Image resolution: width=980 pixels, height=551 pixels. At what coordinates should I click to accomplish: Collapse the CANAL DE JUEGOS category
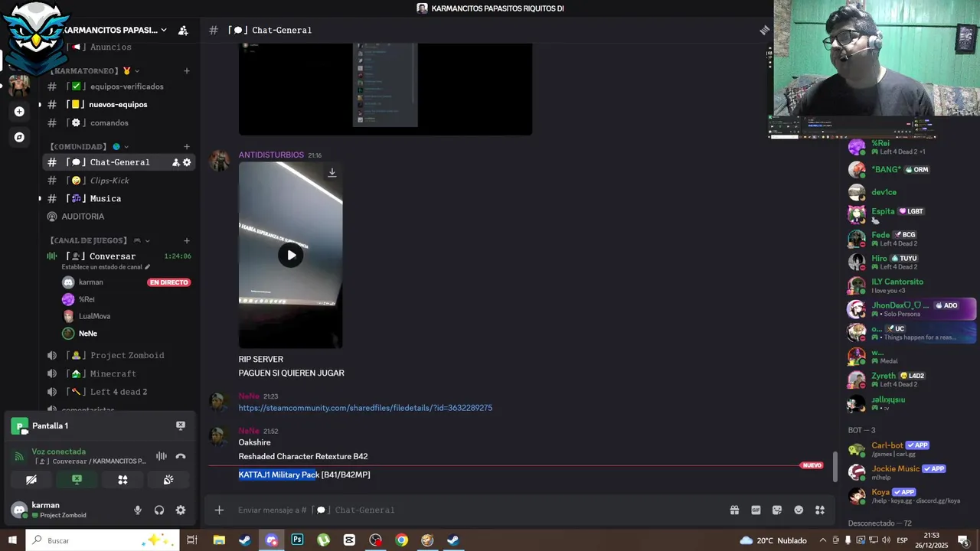(x=100, y=240)
